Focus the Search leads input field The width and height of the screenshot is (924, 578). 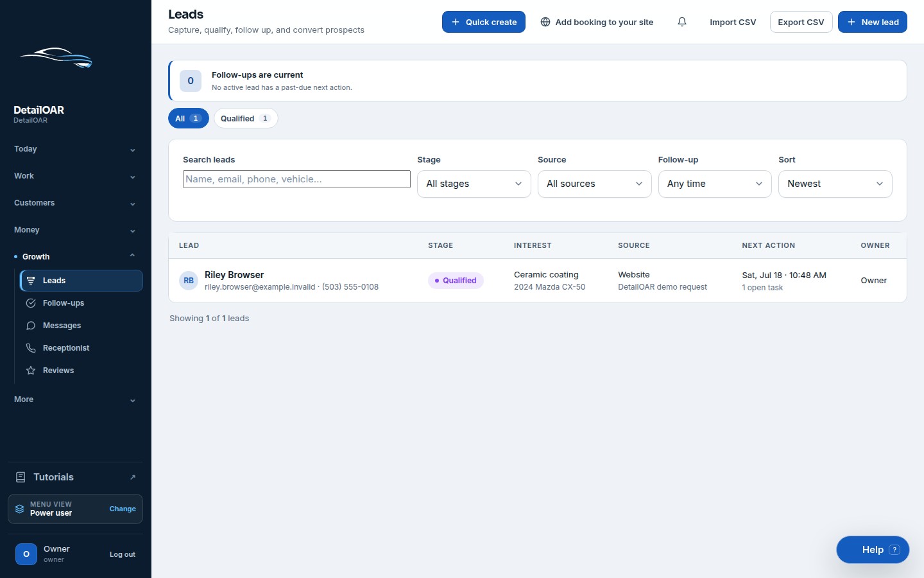pos(296,179)
